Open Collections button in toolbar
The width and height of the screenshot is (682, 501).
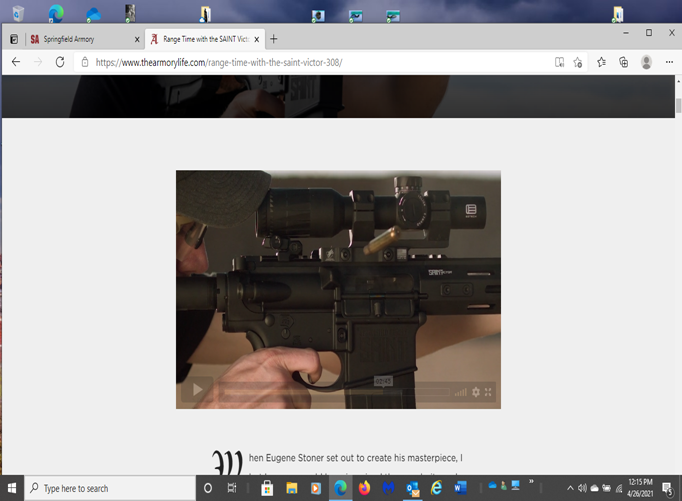click(x=623, y=62)
